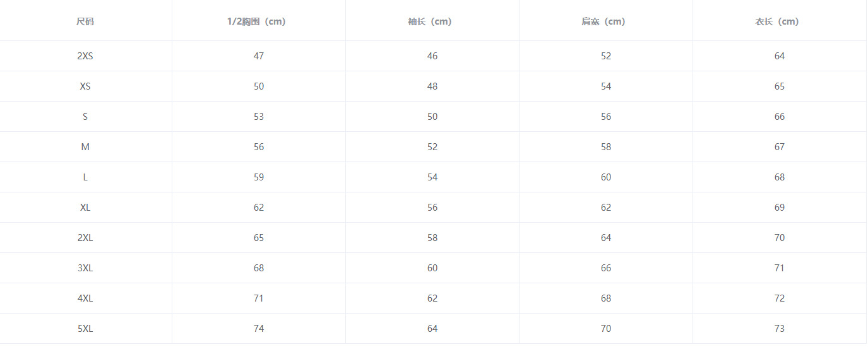Select the XS size row label
This screenshot has width=868, height=347.
(85, 86)
